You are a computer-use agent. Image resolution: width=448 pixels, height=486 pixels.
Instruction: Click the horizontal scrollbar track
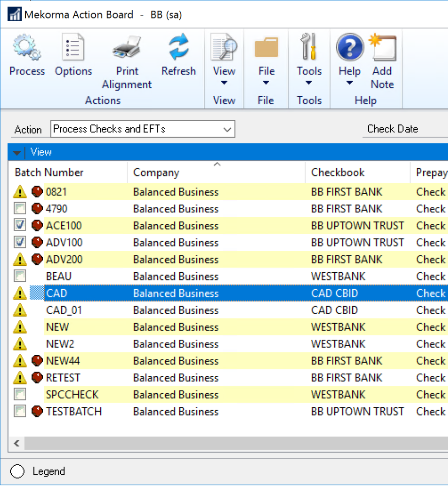click(236, 443)
